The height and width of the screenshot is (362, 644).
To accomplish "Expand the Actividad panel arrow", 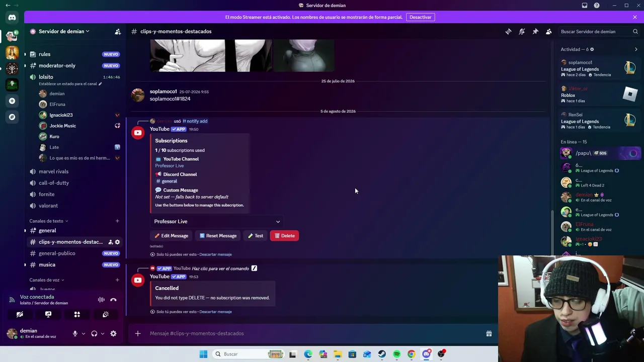I will coord(636,49).
